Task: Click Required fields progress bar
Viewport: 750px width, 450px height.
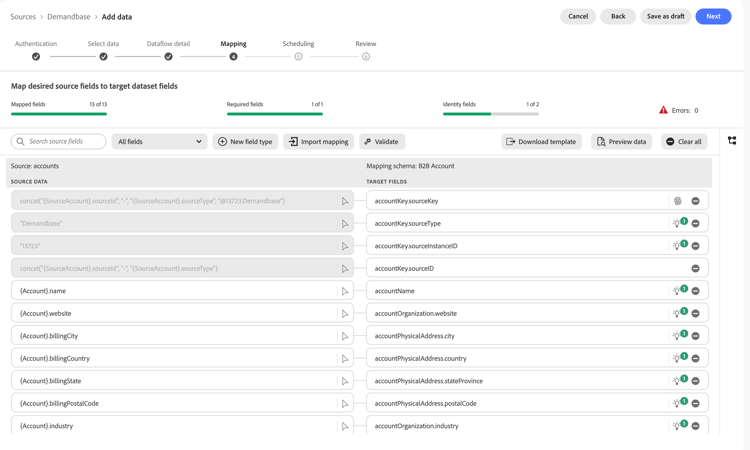Action: click(275, 114)
